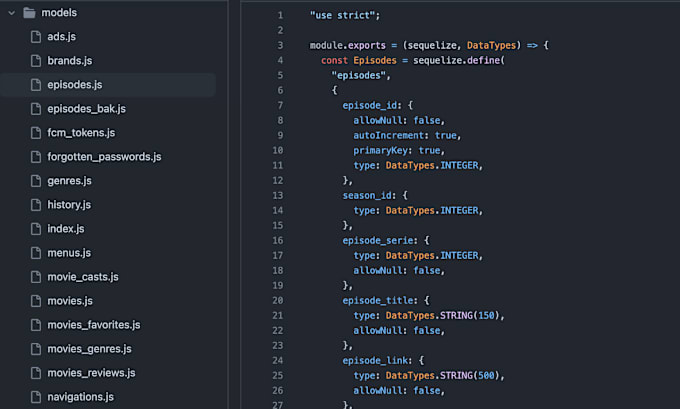Click line number 7 in the gutter
Screen dimensions: 680x409
coord(280,105)
